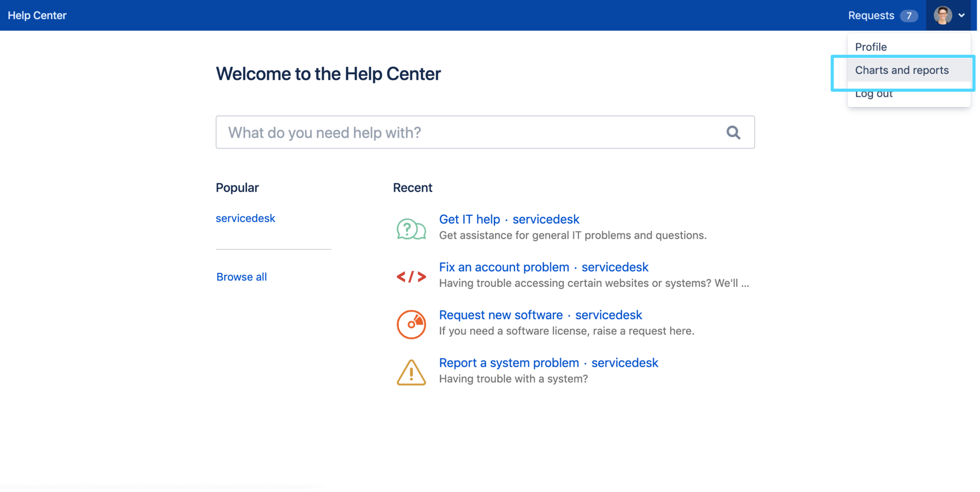Open Fix an account problem request

[504, 267]
